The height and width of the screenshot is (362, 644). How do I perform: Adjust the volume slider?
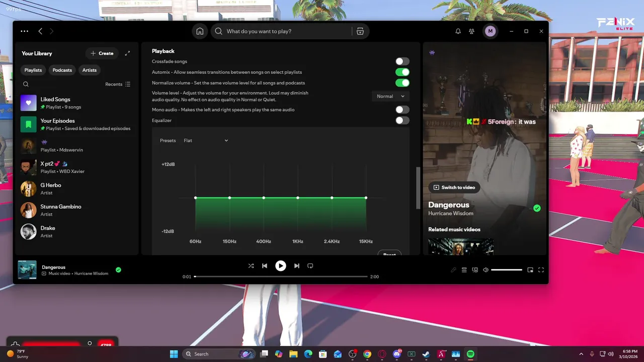coord(507,270)
